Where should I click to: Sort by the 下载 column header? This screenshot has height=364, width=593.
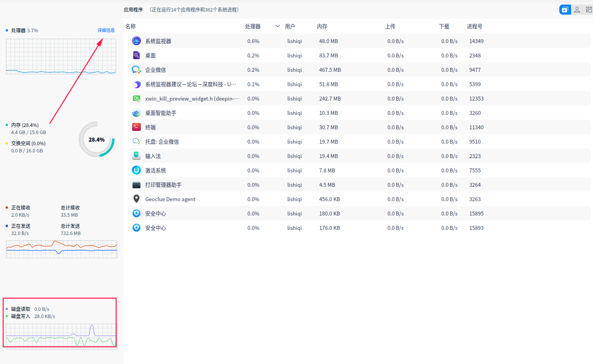click(444, 26)
